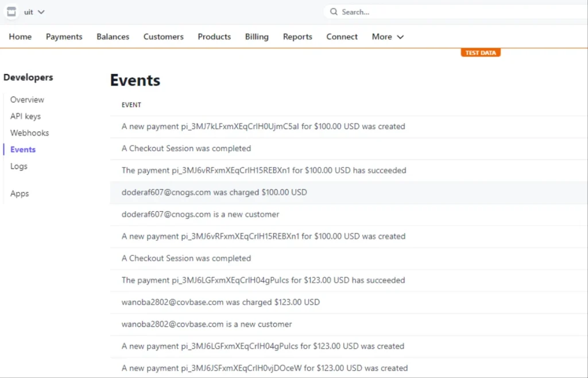588x378 pixels.
Task: Open the doderaf607@cnogs.com was charged event
Action: (x=214, y=193)
